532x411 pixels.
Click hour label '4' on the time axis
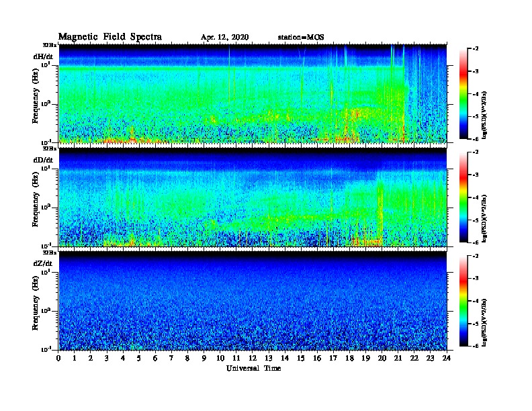(123, 359)
